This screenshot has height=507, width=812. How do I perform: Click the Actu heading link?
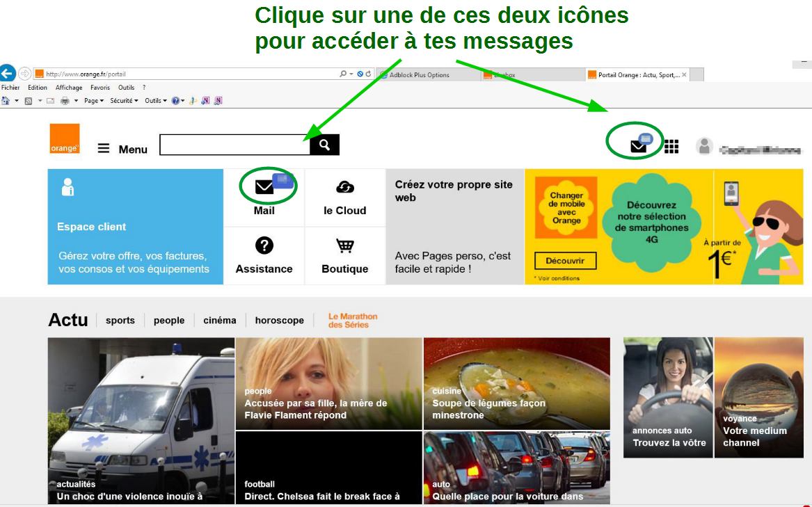[67, 320]
